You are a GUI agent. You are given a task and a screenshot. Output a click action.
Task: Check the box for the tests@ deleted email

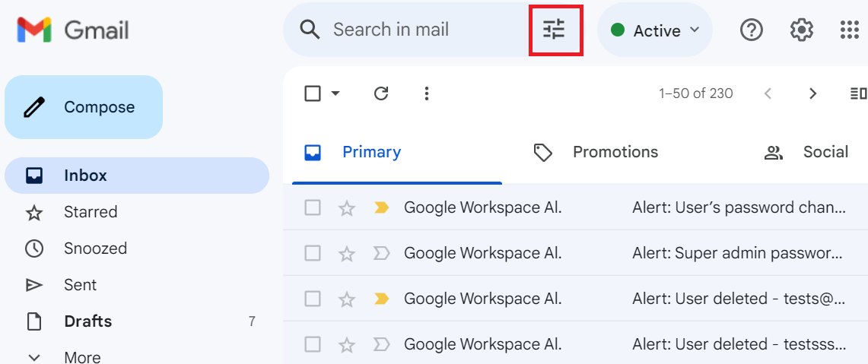point(313,299)
